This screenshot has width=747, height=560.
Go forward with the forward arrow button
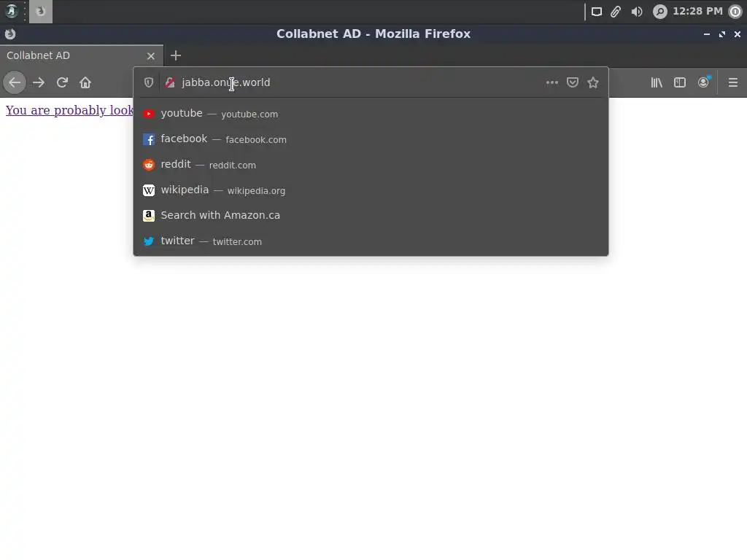click(x=39, y=82)
